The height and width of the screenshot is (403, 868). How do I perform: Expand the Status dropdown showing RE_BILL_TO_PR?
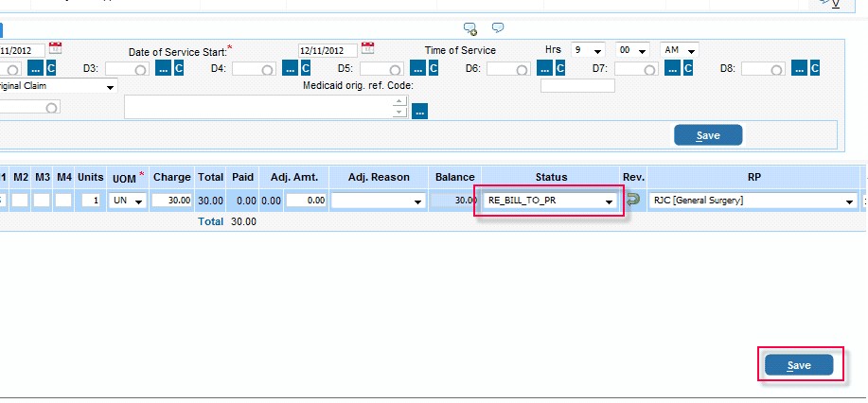point(610,201)
